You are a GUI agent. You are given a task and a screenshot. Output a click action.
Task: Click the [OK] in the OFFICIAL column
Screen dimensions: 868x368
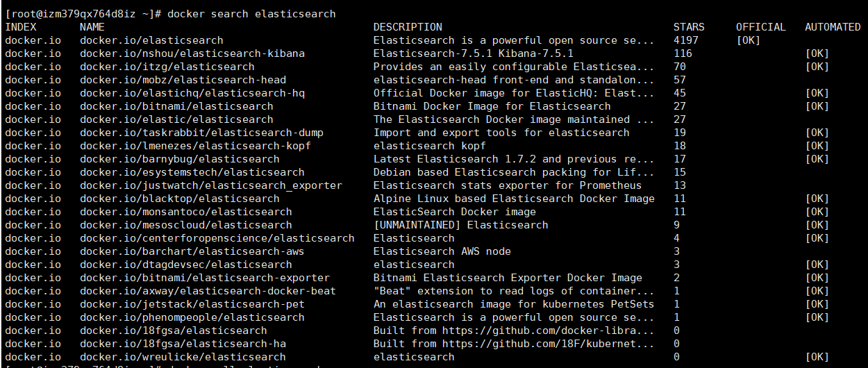[748, 40]
